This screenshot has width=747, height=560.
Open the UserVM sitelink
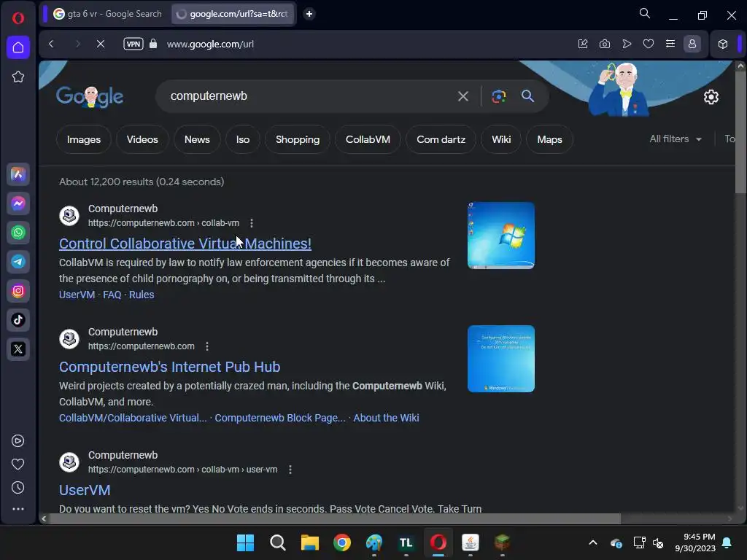(x=77, y=295)
